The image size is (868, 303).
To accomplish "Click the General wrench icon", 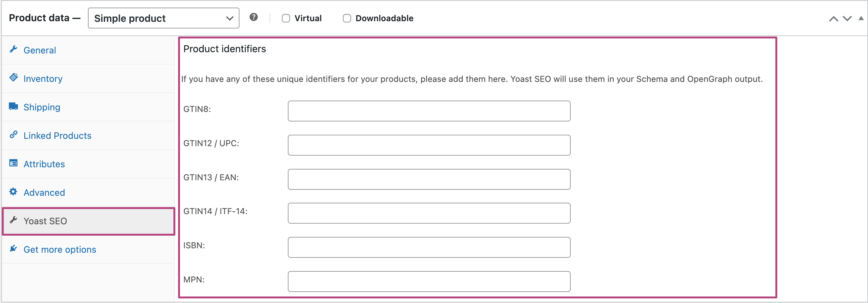I will (14, 50).
